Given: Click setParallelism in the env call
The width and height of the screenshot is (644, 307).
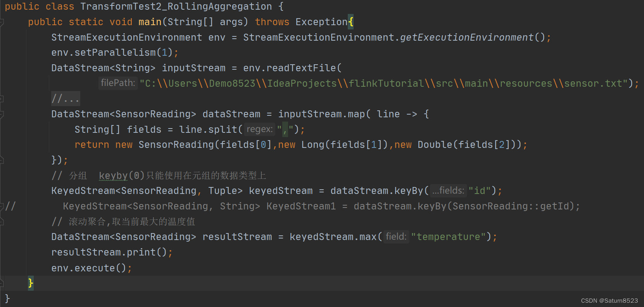Looking at the screenshot, I should point(115,53).
